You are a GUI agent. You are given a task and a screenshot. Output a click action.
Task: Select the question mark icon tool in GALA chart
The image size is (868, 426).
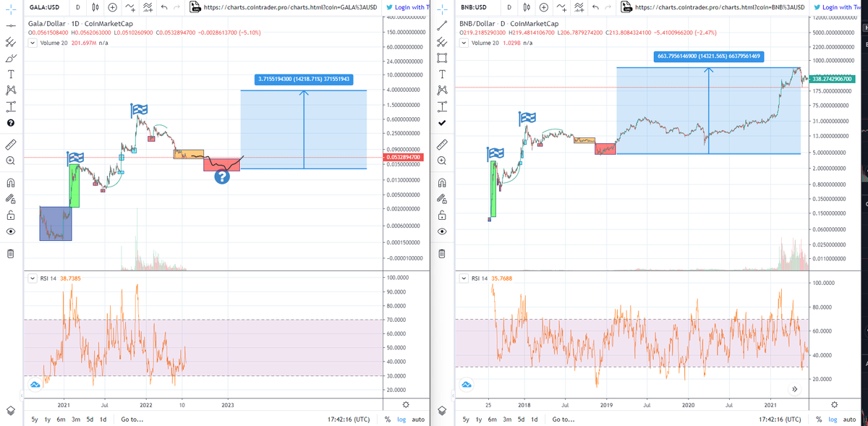click(x=10, y=123)
